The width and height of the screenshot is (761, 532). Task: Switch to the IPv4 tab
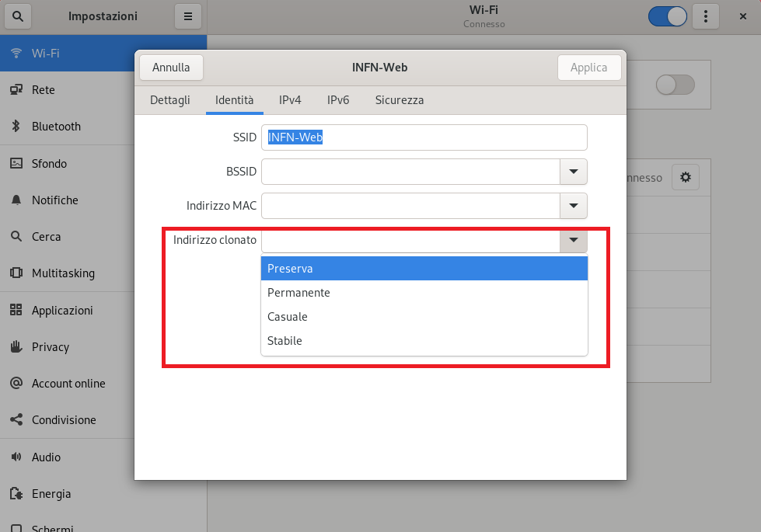point(290,100)
